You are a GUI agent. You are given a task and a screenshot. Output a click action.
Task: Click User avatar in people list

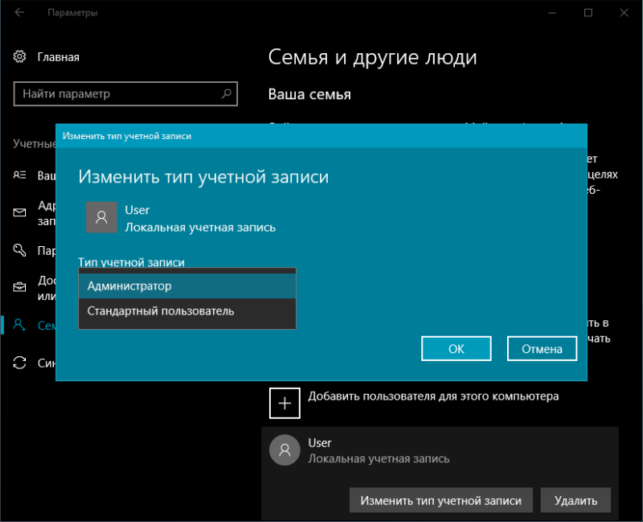[285, 450]
